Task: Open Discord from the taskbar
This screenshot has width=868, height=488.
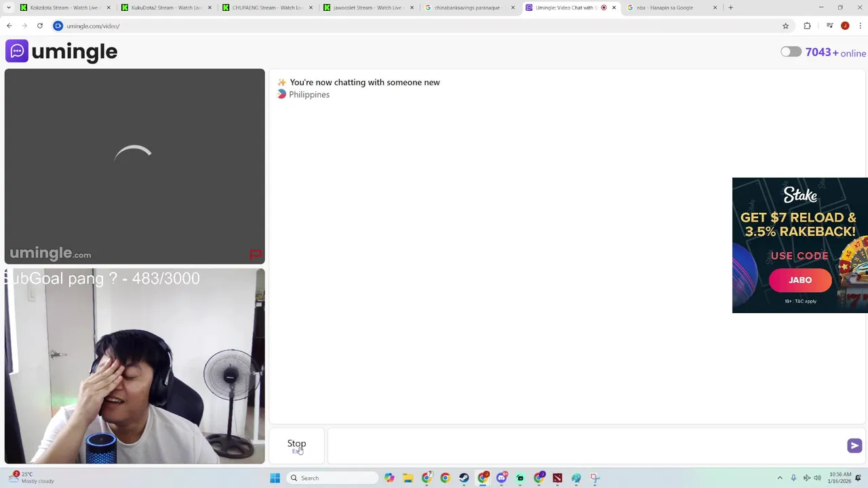Action: pyautogui.click(x=501, y=478)
